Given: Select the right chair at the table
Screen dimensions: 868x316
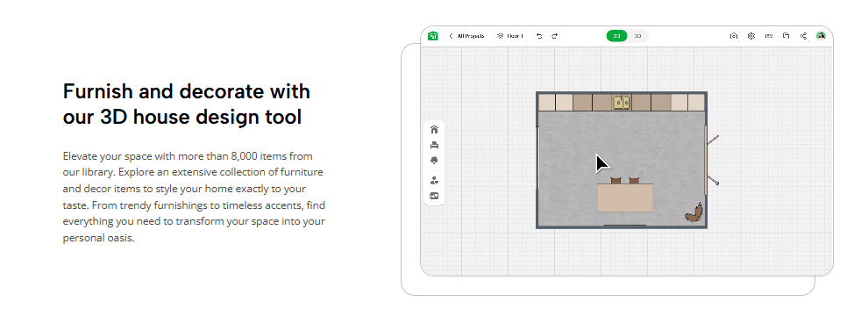Looking at the screenshot, I should (x=634, y=180).
